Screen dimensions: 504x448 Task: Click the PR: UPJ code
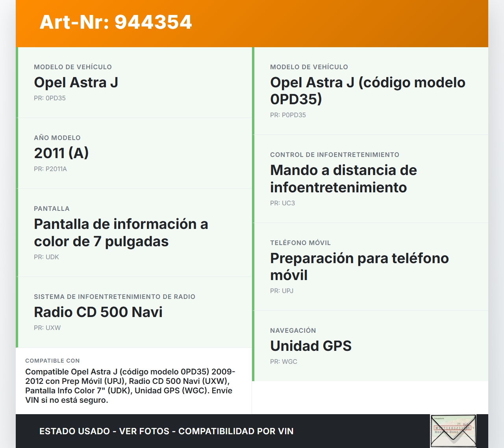[x=282, y=291]
